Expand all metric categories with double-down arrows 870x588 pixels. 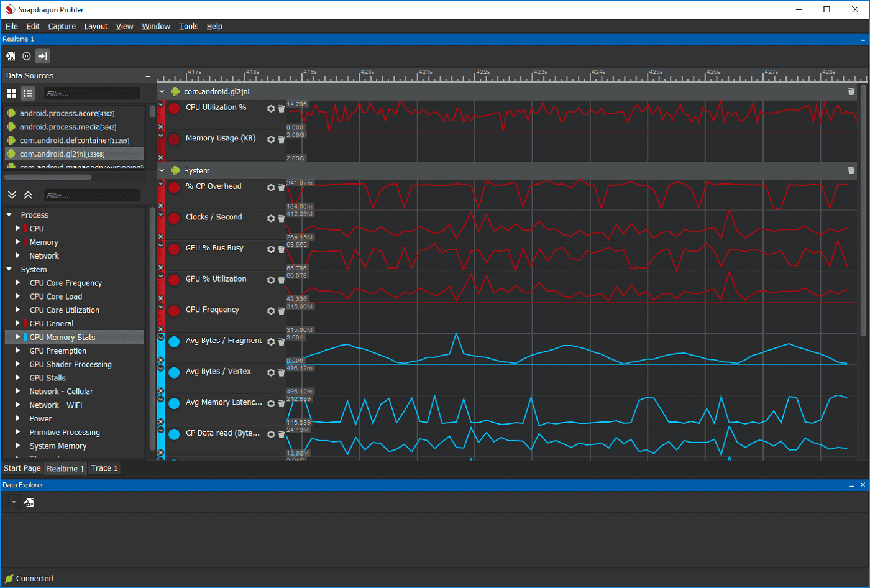coord(12,195)
